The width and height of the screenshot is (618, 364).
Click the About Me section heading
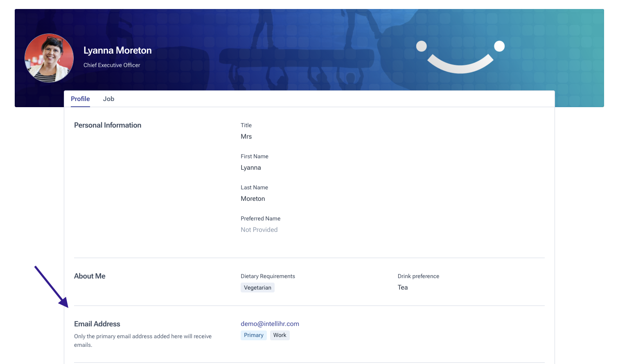[x=90, y=276]
